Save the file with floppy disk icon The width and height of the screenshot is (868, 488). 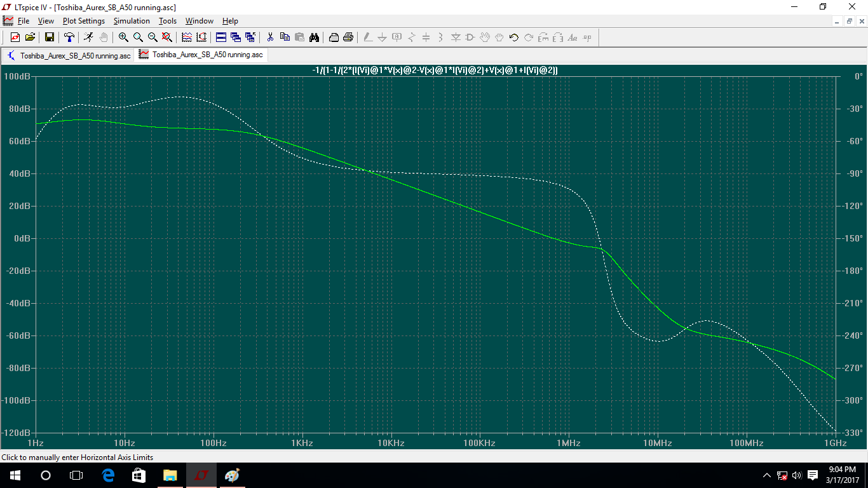[50, 37]
